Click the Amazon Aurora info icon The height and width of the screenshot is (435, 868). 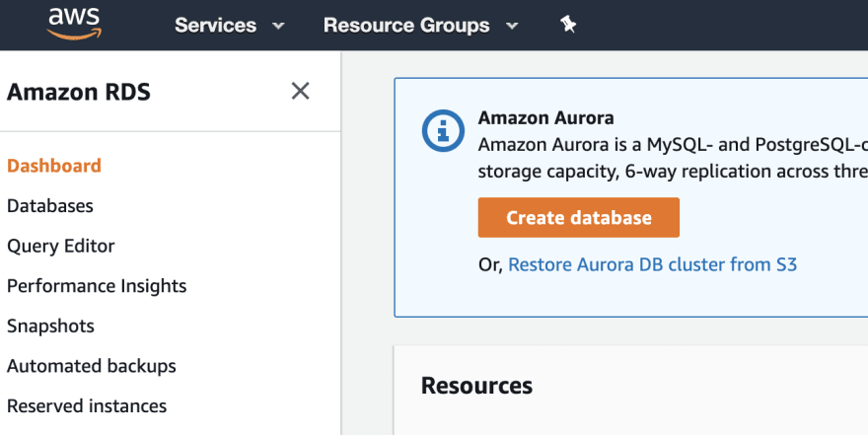443,131
